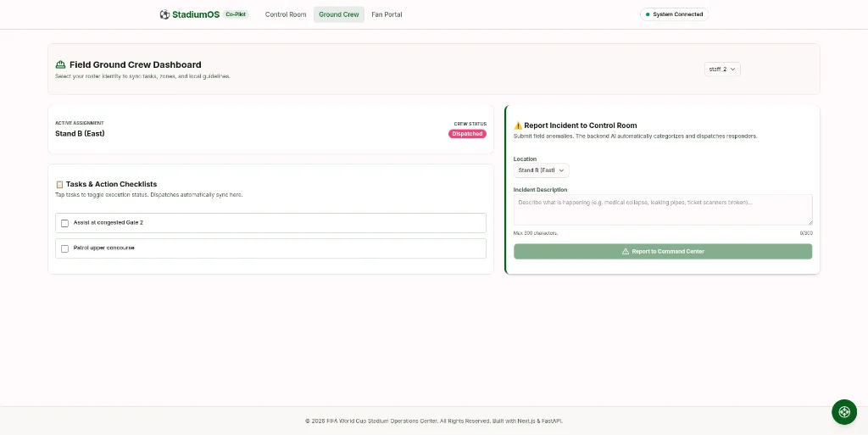Click the Stand B (East) active assignment text
The height and width of the screenshot is (435, 868).
pos(80,133)
